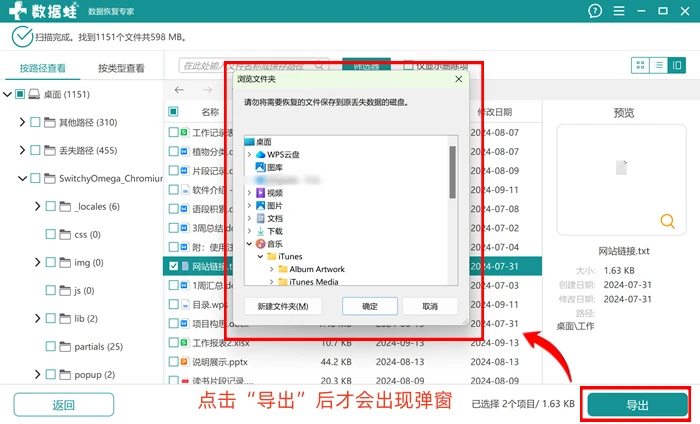Click the 导出 export button
Image resolution: width=700 pixels, height=424 pixels.
tap(637, 405)
